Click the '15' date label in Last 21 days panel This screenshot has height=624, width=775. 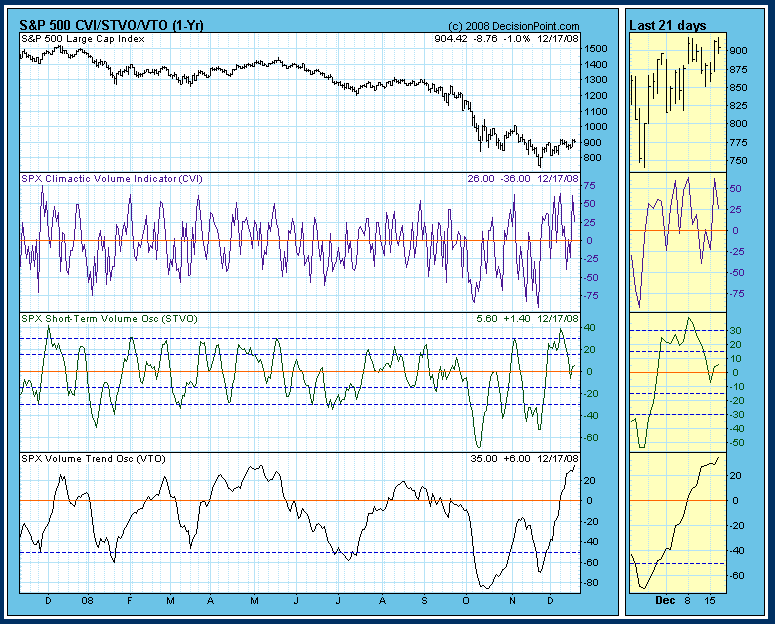tap(710, 601)
